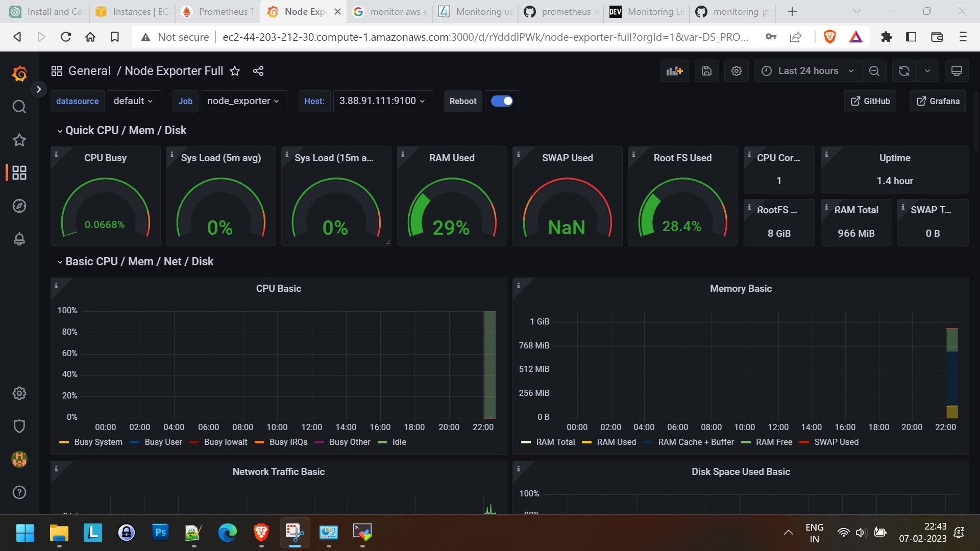Viewport: 980px width, 551px height.
Task: Open the Server Admin shield icon
Action: (19, 427)
